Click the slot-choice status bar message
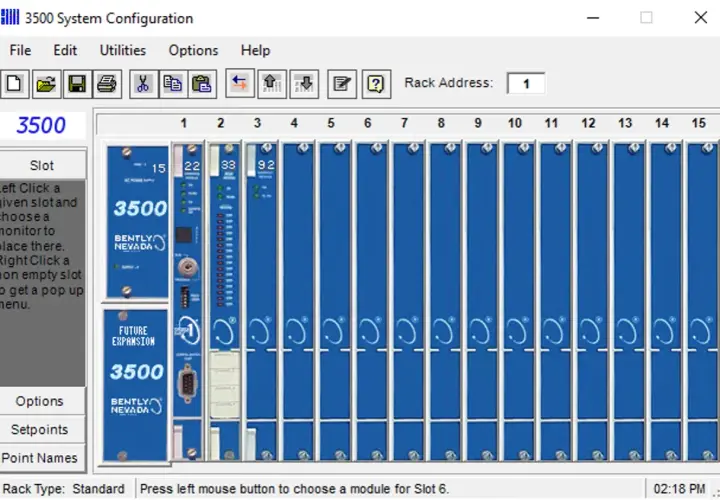This screenshot has width=720, height=500. pos(294,489)
